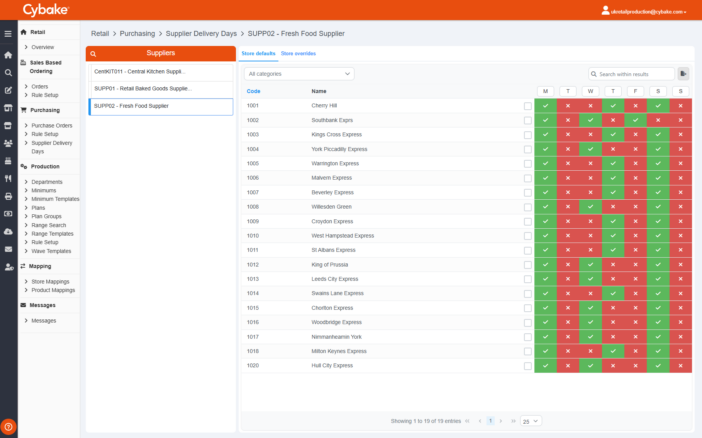Click the home icon in left sidebar
Viewport: 702px width, 438px height.
tap(8, 55)
